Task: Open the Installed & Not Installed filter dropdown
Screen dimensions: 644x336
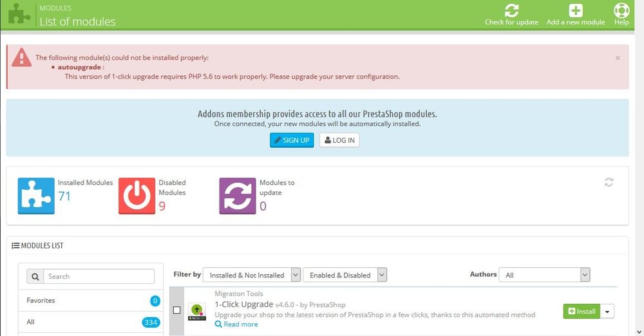Action: pos(252,275)
